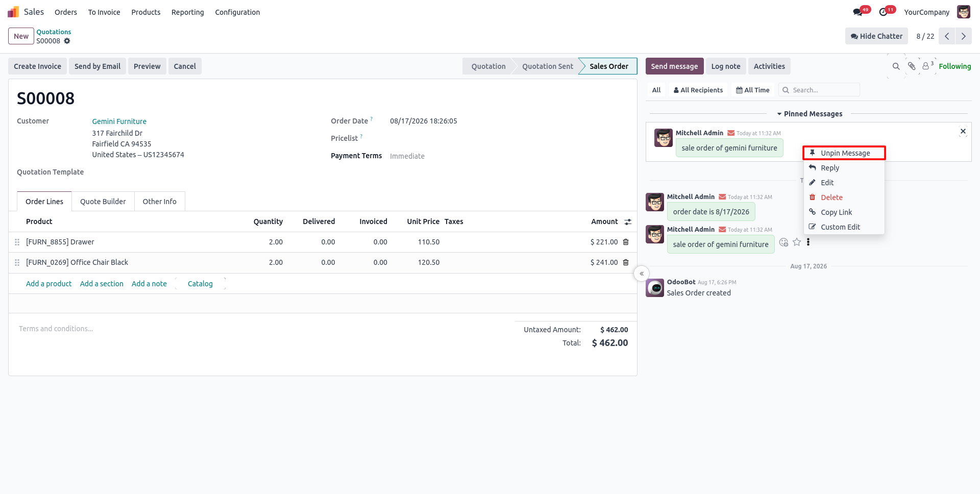980x494 pixels.
Task: Toggle Following subscription status
Action: coord(954,66)
